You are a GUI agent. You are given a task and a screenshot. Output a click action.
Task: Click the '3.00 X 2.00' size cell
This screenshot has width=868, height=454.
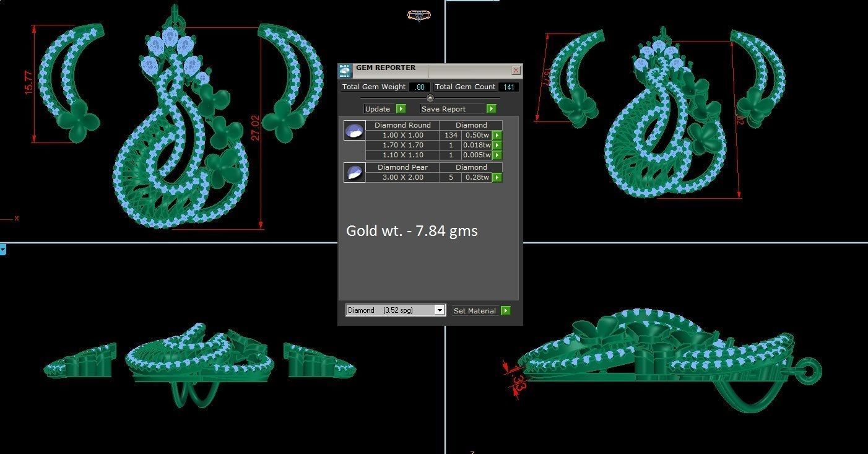402,177
